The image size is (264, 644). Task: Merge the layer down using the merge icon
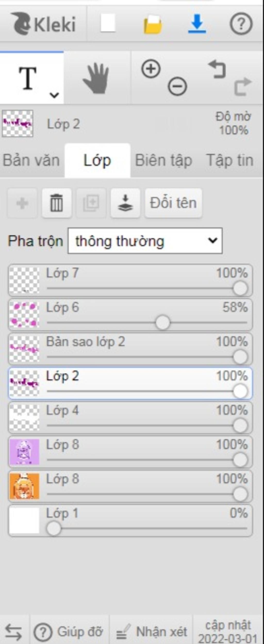pos(125,203)
